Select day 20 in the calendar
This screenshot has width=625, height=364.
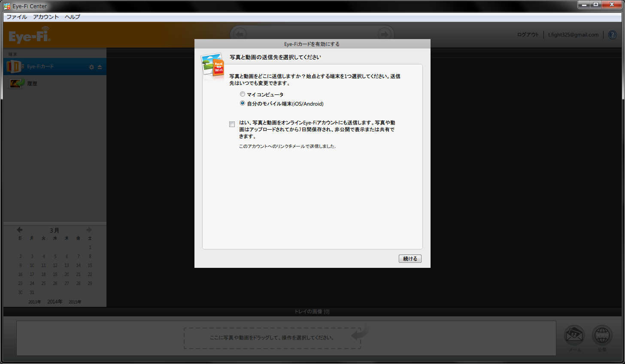(67, 274)
